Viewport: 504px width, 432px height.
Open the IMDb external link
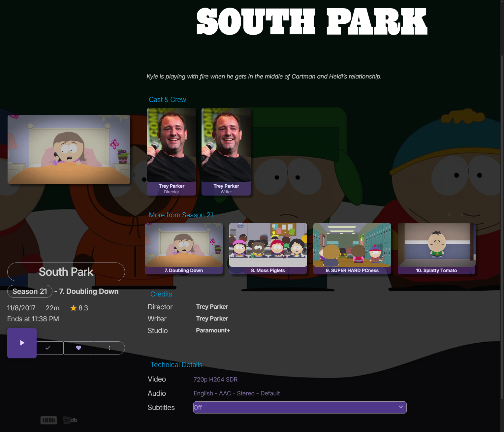pyautogui.click(x=48, y=420)
